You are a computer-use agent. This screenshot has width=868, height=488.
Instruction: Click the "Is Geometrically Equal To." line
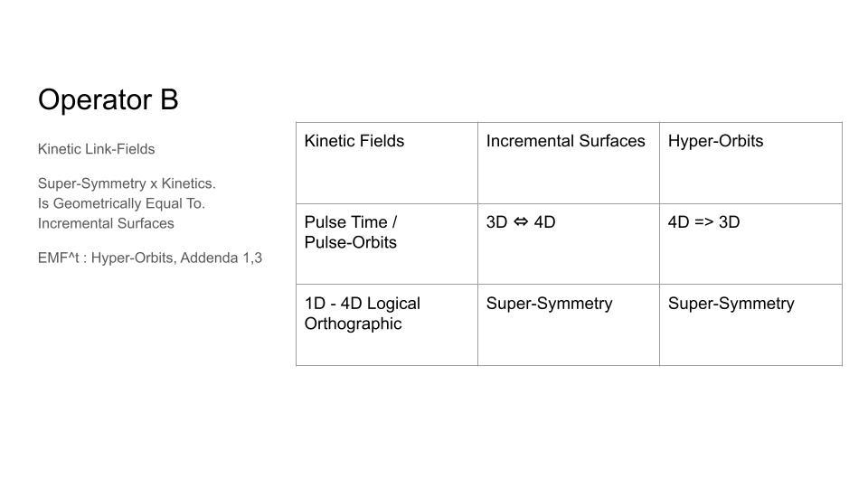coord(121,203)
